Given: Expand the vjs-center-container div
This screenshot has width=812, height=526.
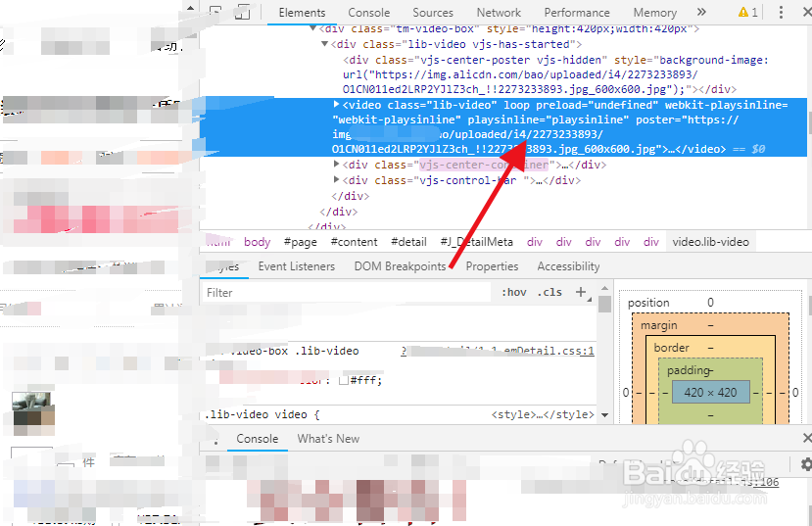Looking at the screenshot, I should 336,165.
